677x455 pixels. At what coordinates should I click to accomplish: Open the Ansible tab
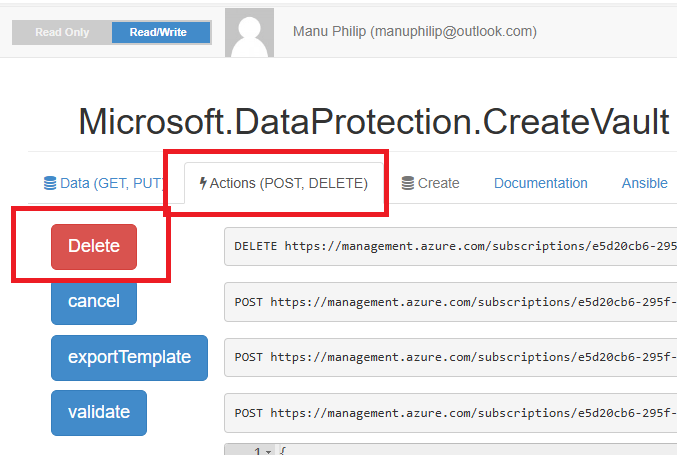pos(645,183)
